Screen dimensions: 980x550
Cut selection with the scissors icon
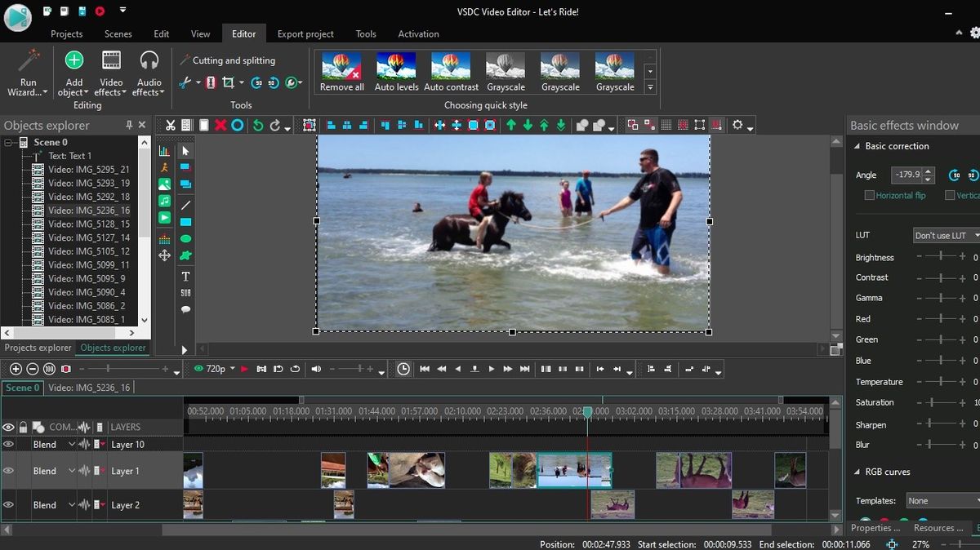click(x=170, y=125)
